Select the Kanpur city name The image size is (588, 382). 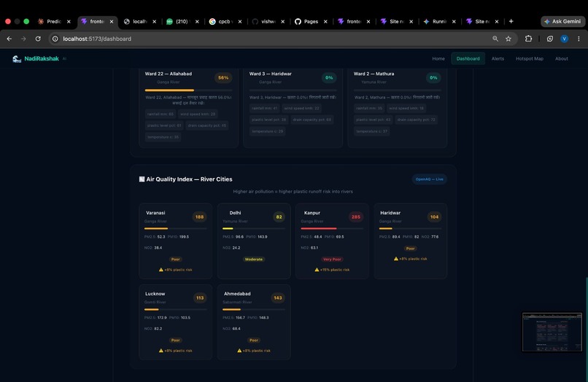tap(312, 213)
